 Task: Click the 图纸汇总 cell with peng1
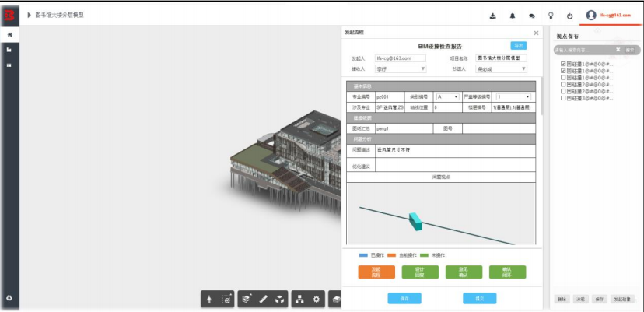(404, 128)
